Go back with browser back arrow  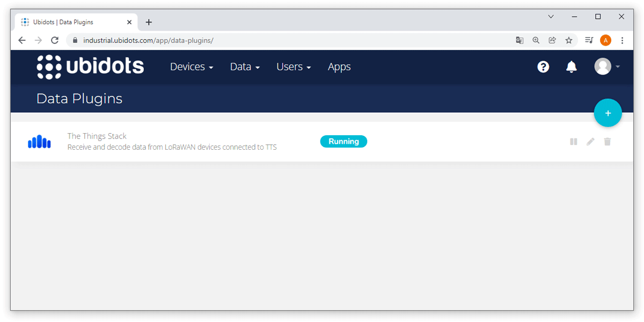point(22,40)
